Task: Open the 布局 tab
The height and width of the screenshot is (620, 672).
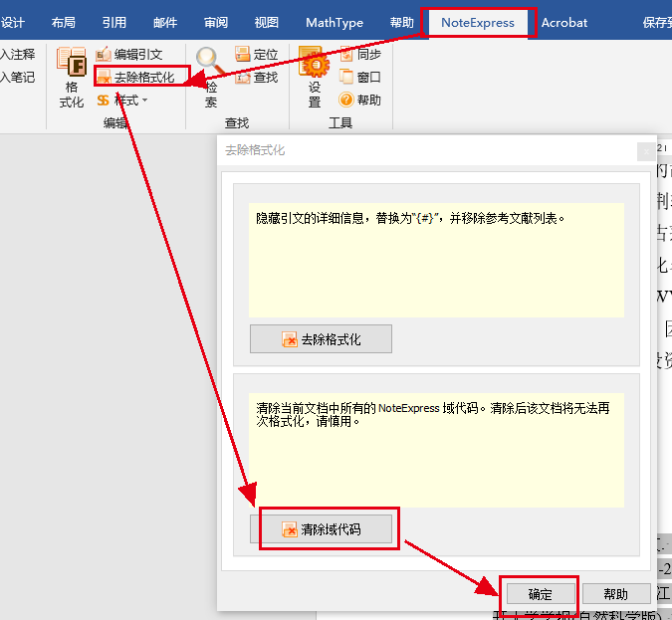Action: tap(64, 23)
